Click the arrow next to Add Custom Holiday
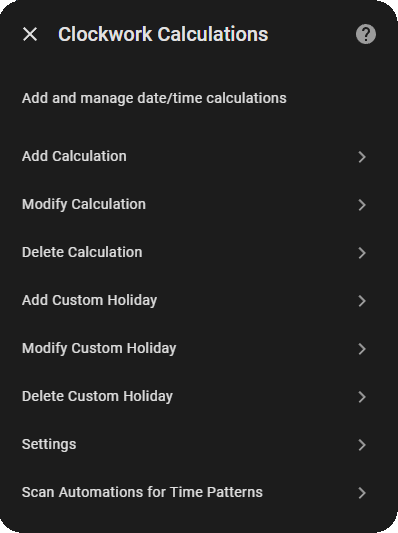Viewport: 398px width, 533px height. click(x=362, y=301)
